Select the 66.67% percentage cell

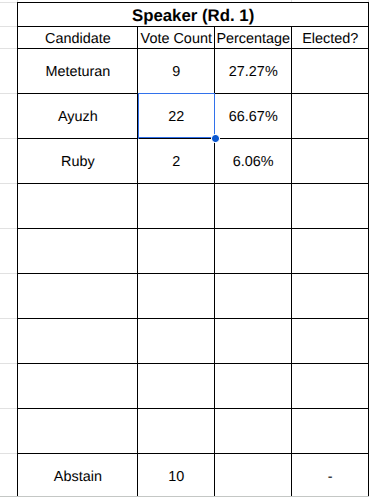click(253, 116)
